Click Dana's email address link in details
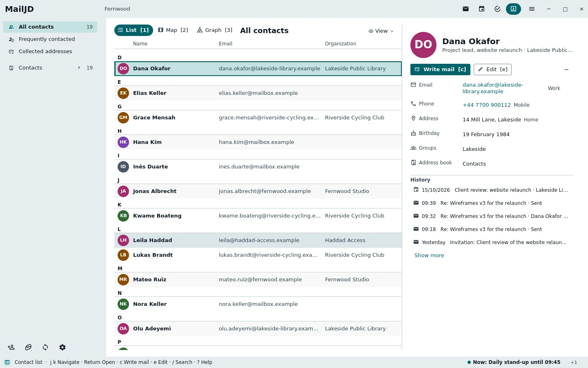This screenshot has height=368, width=588. (493, 88)
